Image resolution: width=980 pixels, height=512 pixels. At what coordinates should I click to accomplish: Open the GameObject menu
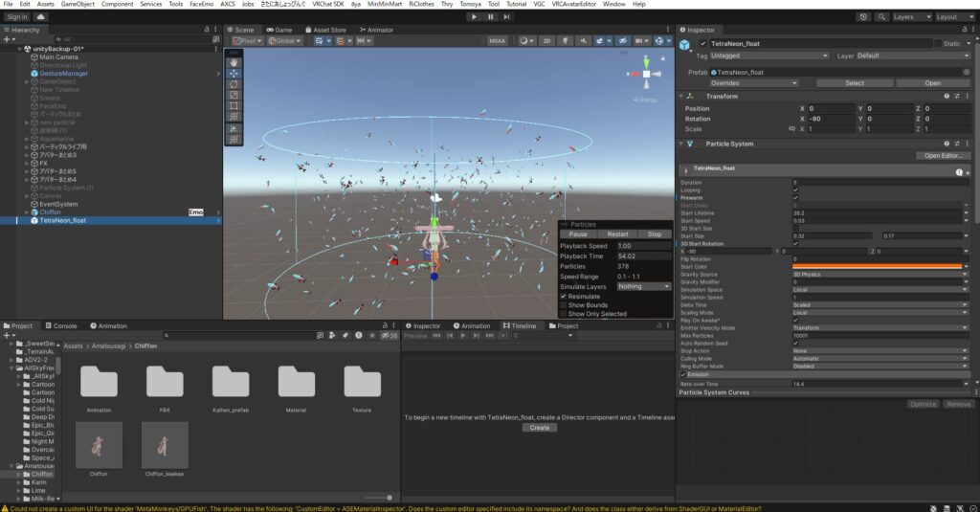coord(79,4)
